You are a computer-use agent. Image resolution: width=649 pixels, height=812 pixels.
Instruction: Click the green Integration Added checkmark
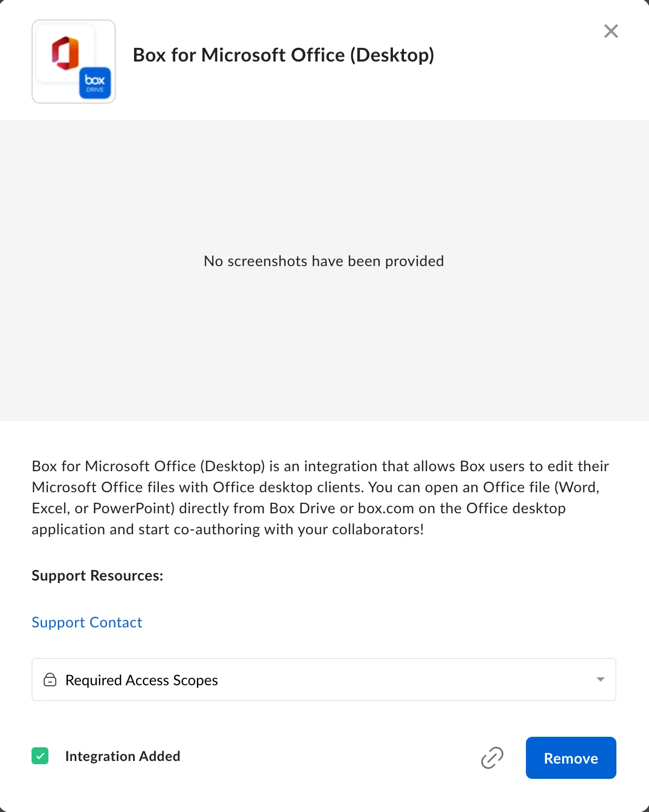point(40,756)
